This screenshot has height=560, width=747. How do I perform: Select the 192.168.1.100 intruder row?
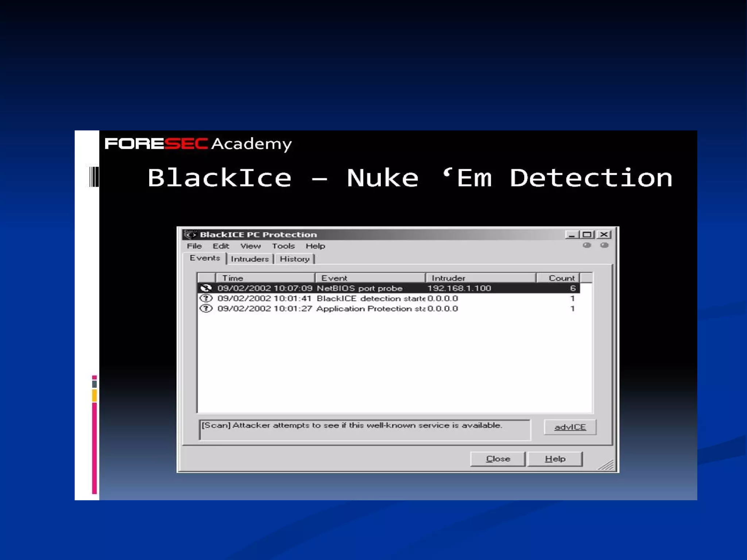pos(459,288)
